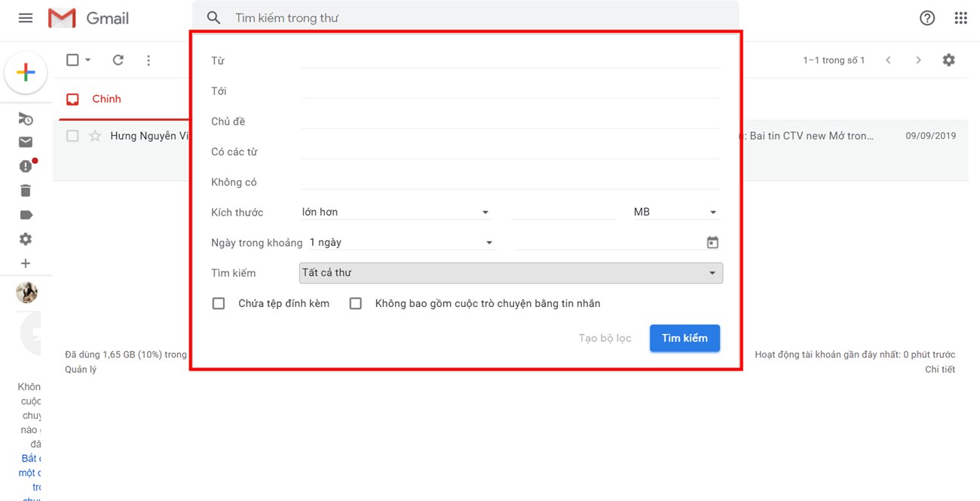Select the Hưng Nguyễn email checkbox

tap(72, 136)
